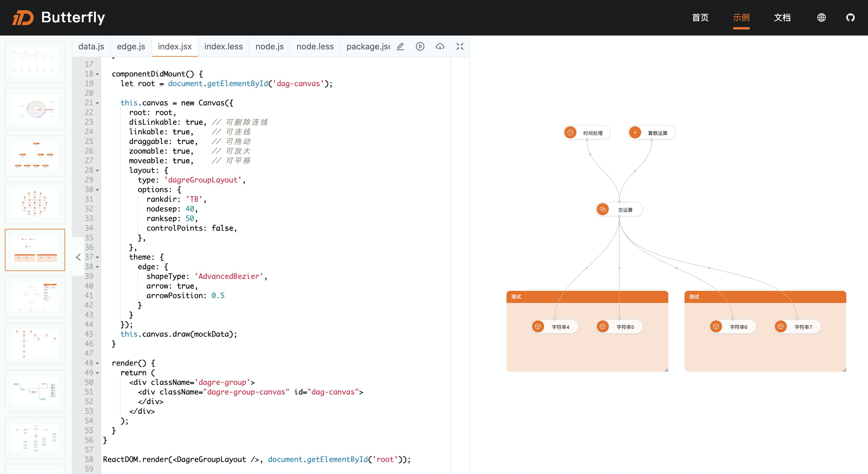Open the vertical dotted line example thumbnail

[x=35, y=344]
